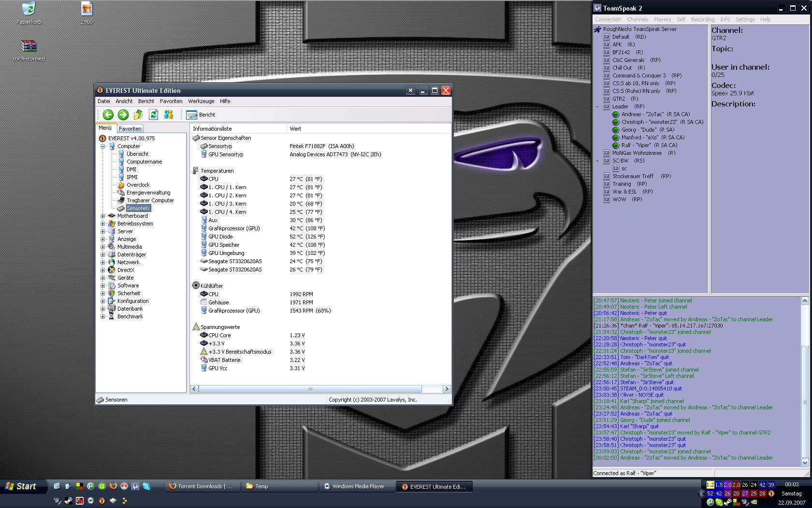Click the horizontal scrollbar in EVEREST list
Image resolution: width=812 pixels, height=508 pixels.
[310, 389]
